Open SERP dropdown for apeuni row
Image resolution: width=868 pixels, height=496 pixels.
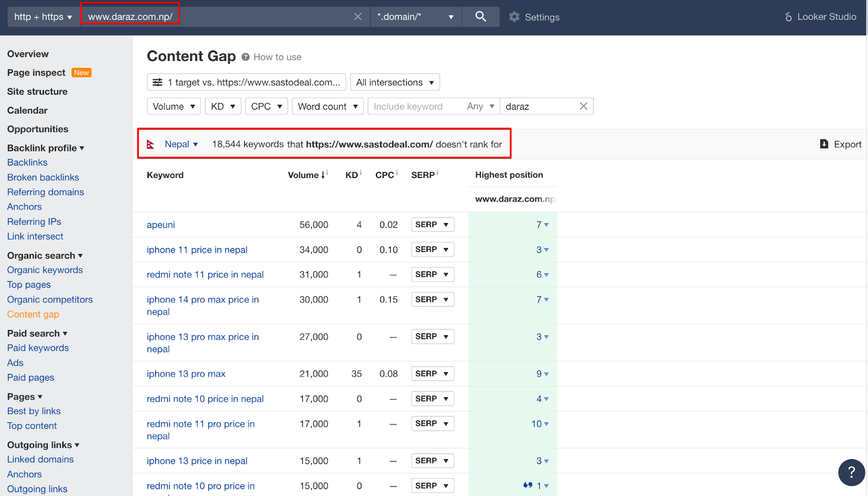[x=432, y=225]
